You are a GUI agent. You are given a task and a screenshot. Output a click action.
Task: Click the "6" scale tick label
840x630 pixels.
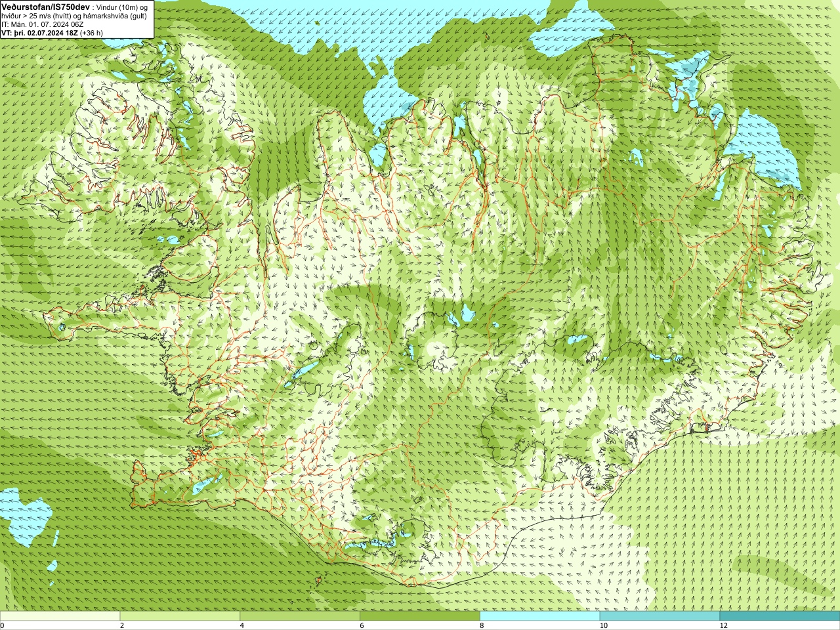pos(362,625)
